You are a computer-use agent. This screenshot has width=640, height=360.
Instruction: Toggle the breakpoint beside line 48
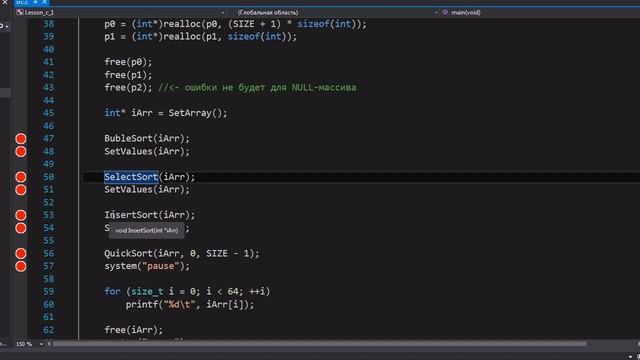(x=21, y=151)
